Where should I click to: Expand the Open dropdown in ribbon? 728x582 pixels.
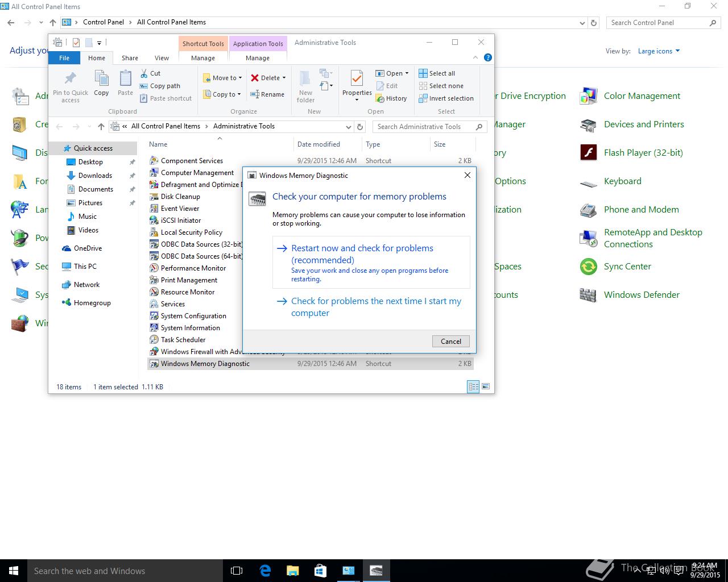pos(407,73)
